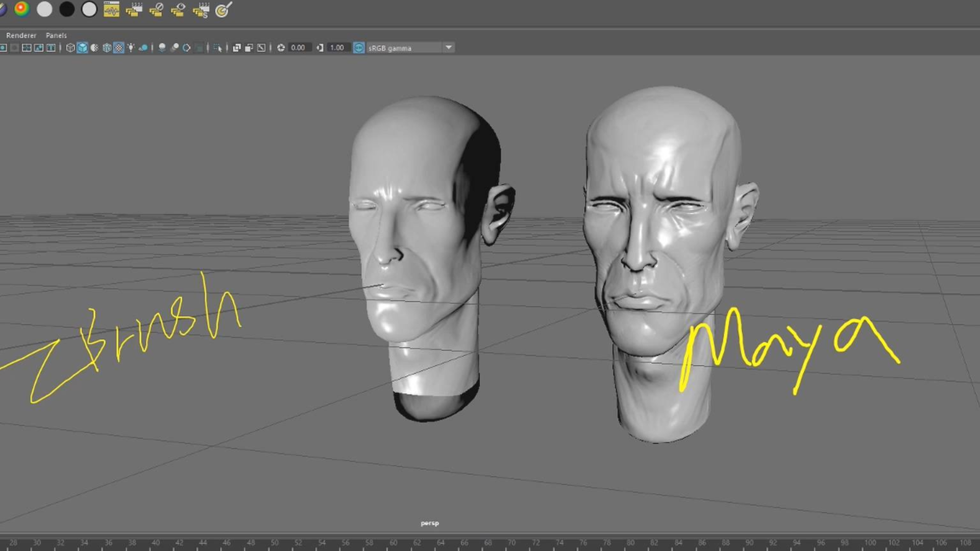This screenshot has width=980, height=551.
Task: Toggle the shadows icon
Action: click(x=143, y=47)
